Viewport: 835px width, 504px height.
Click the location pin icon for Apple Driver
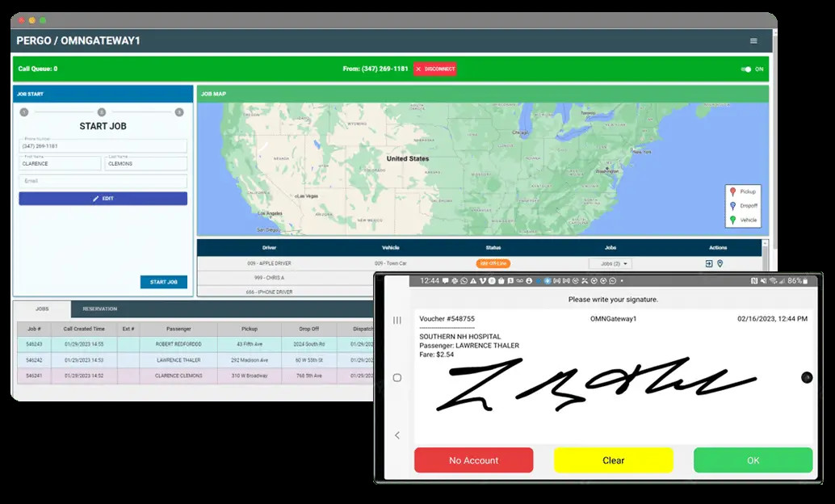[720, 264]
